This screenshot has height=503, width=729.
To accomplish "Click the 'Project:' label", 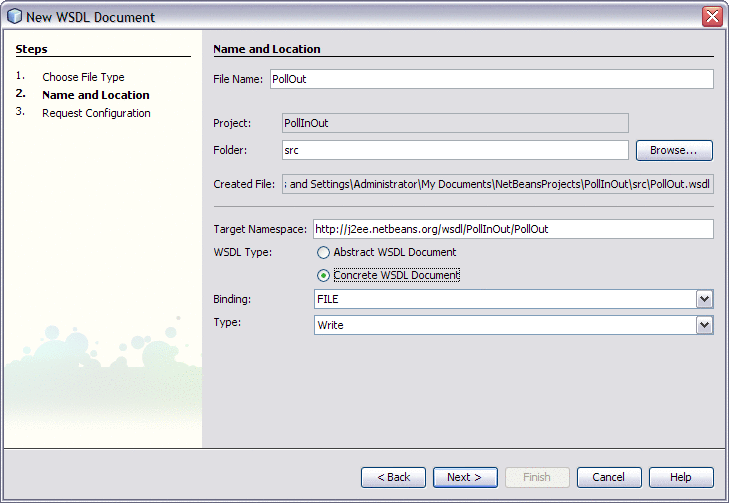I will (232, 123).
